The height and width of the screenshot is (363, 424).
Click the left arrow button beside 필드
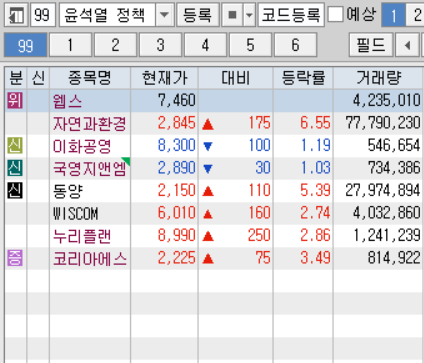point(407,45)
